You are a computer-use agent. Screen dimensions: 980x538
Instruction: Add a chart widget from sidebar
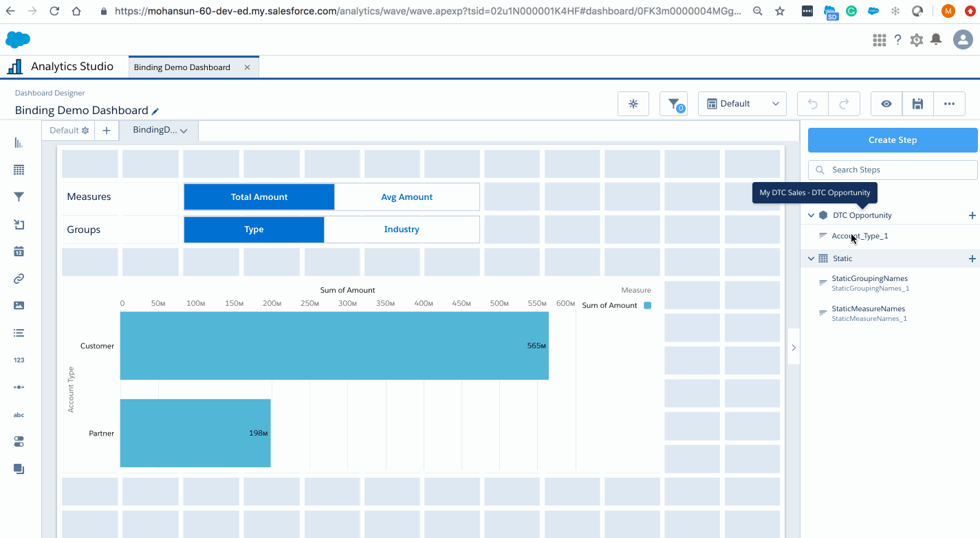tap(19, 143)
